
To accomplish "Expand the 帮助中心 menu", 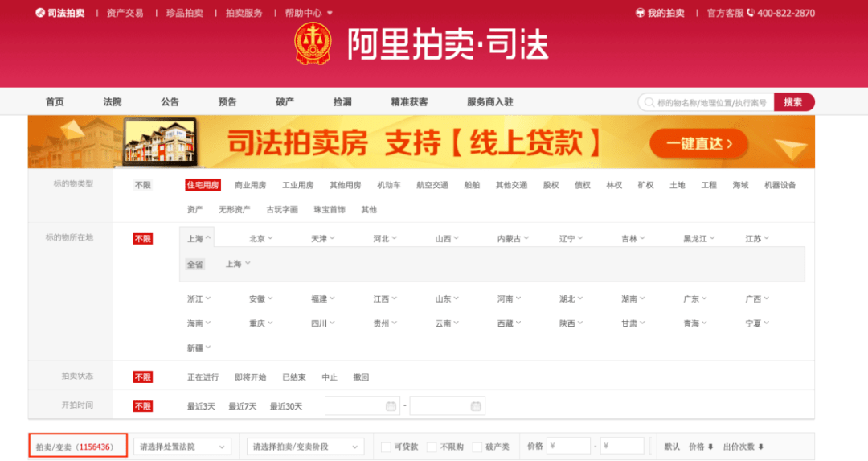I will (x=309, y=13).
